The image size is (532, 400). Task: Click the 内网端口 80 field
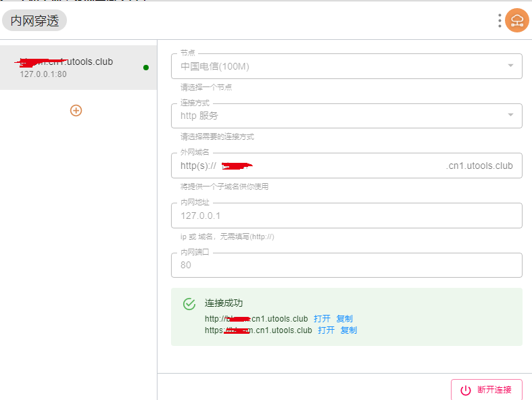point(346,266)
